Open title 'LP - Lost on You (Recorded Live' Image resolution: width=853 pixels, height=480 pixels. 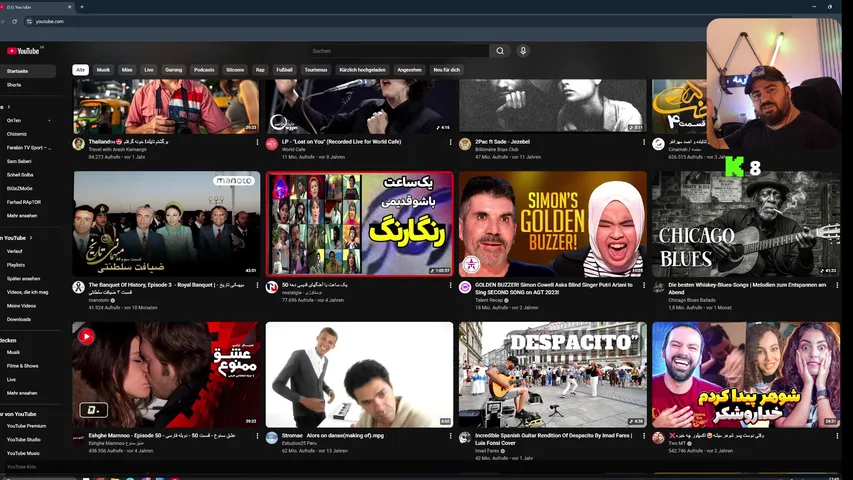[x=341, y=142]
